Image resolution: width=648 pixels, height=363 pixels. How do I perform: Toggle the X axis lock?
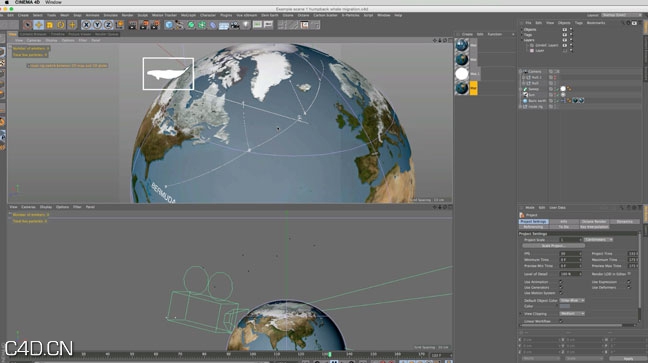click(86, 25)
